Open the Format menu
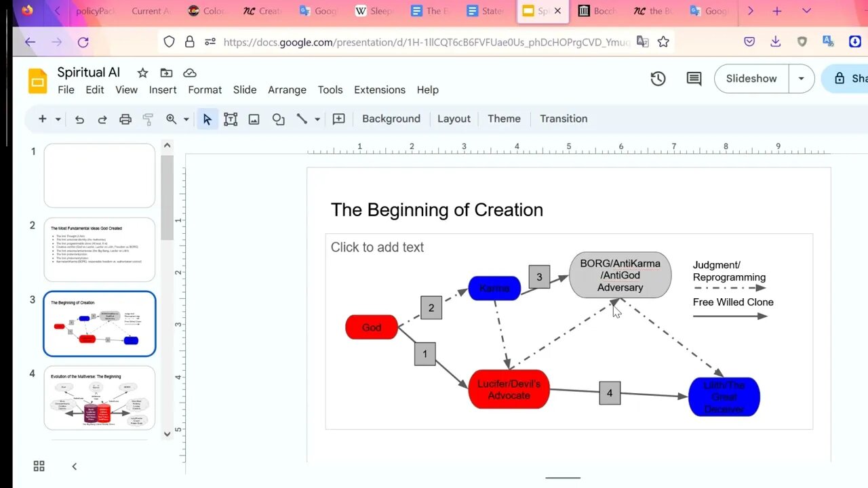 pyautogui.click(x=205, y=89)
